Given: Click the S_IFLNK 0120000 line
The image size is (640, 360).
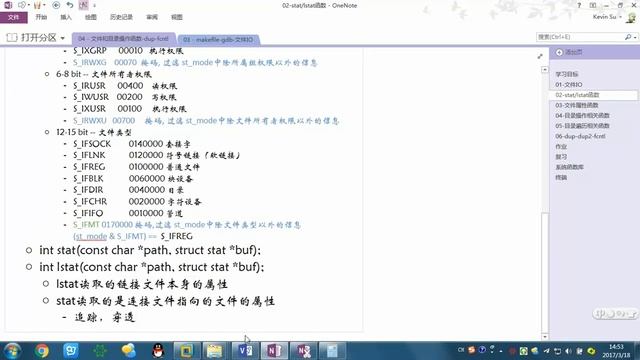Looking at the screenshot, I should coord(157,155).
